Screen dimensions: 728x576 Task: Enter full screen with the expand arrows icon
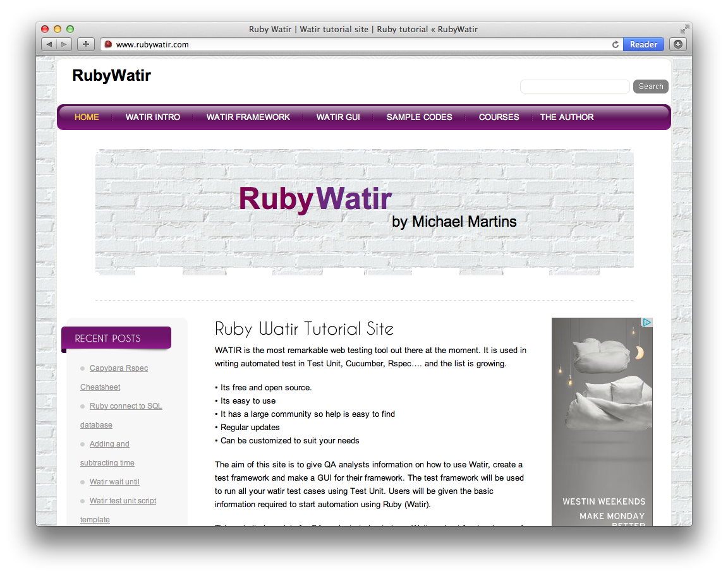(684, 29)
